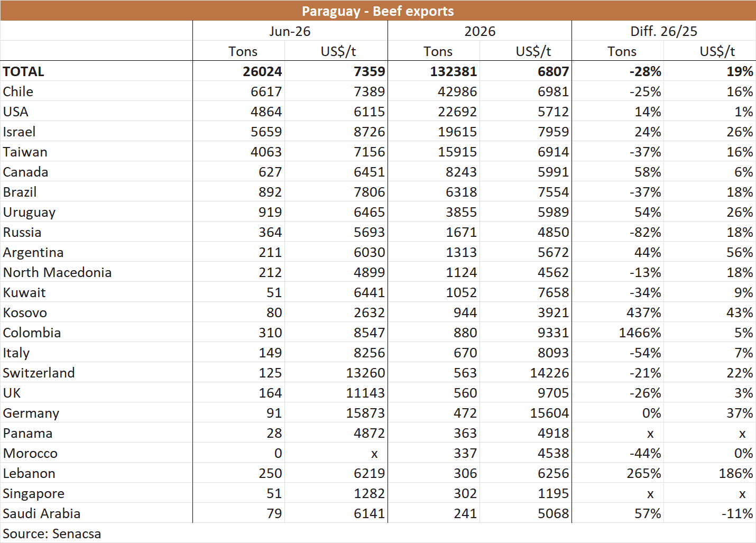Select the '2026' column group header

tap(480, 31)
